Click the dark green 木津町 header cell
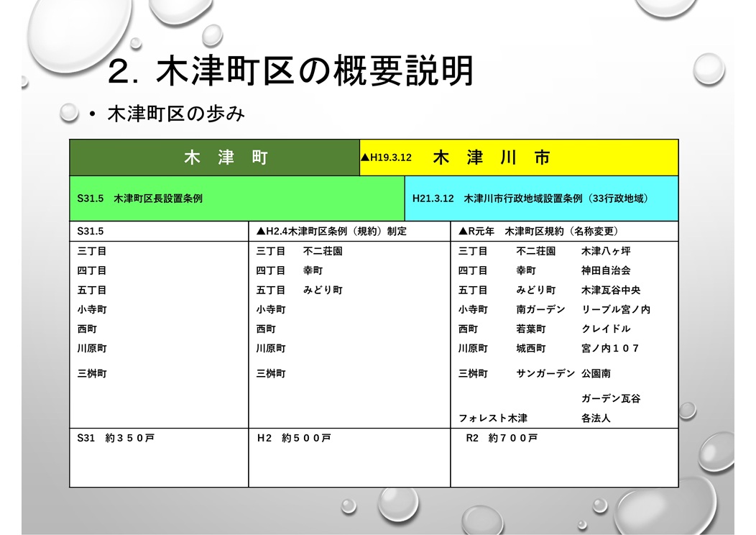Image resolution: width=756 pixels, height=535 pixels. pos(214,158)
